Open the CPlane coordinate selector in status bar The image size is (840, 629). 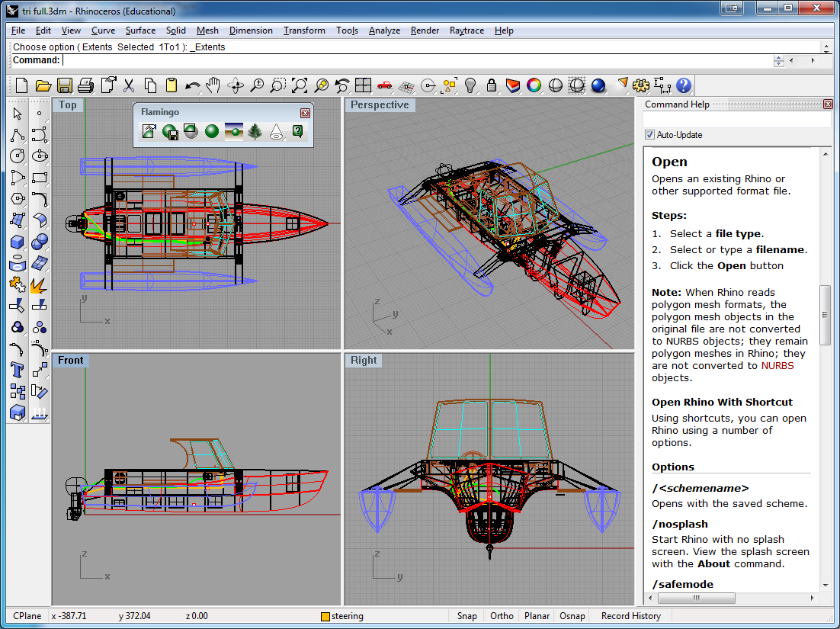point(27,616)
